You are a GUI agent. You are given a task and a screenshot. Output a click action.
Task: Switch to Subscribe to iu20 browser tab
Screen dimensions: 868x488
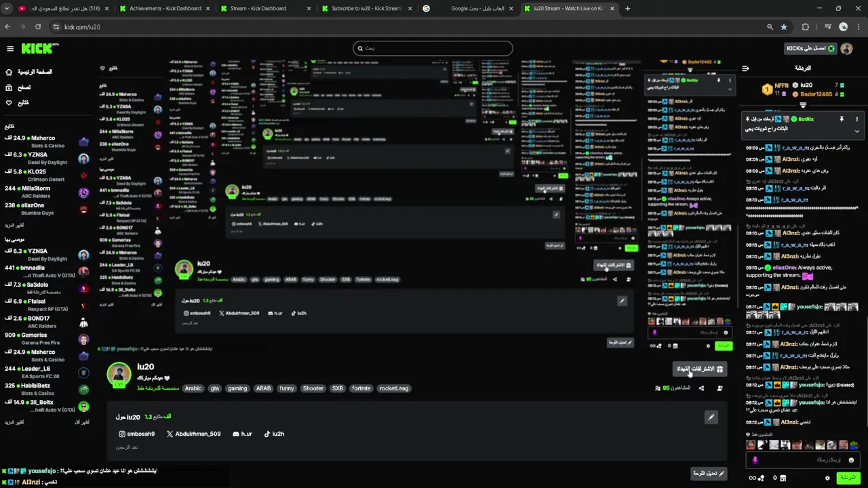366,9
